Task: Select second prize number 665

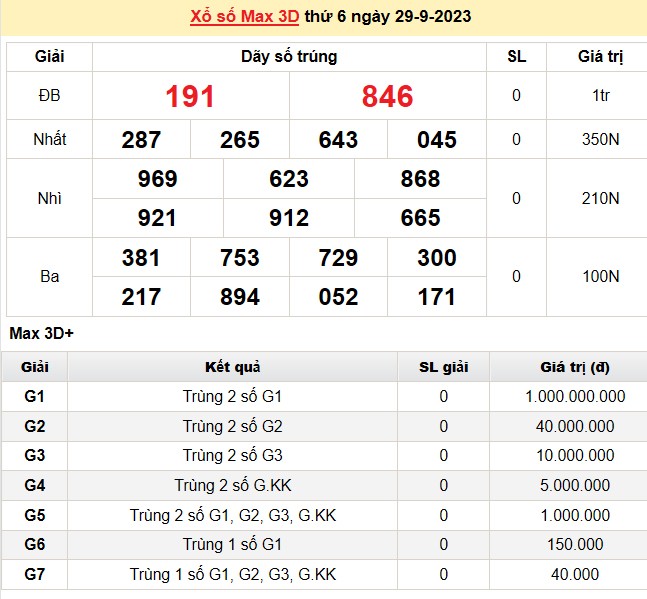Action: 420,218
